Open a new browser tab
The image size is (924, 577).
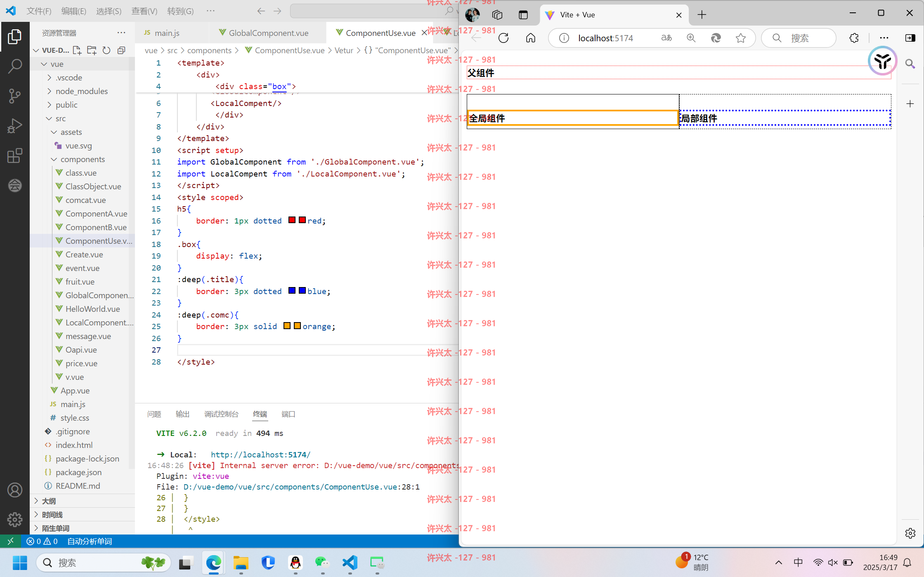(x=702, y=15)
